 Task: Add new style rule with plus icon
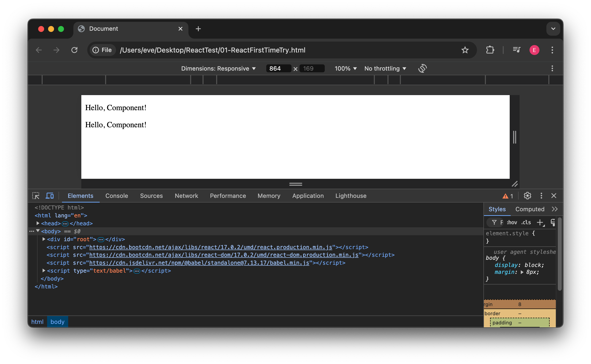tap(540, 222)
